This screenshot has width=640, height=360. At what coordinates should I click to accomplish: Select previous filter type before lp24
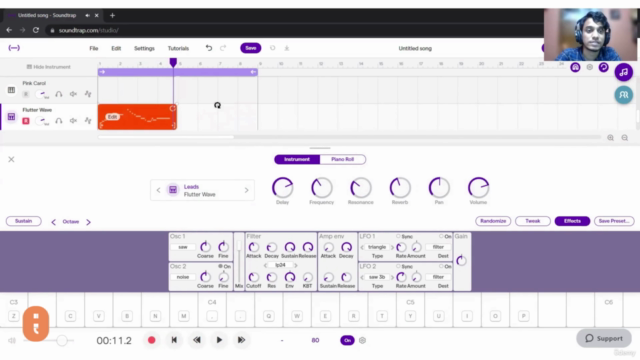pyautogui.click(x=266, y=265)
